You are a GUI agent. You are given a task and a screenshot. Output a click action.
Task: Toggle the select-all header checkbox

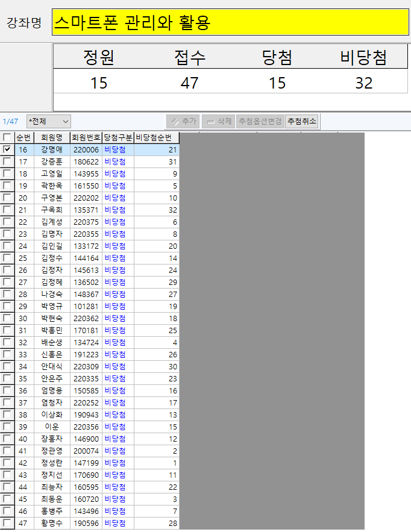coord(7,137)
